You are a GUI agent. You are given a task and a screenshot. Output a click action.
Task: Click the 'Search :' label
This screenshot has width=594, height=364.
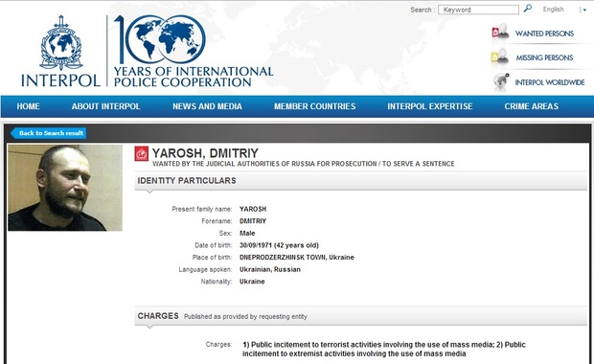click(x=423, y=10)
